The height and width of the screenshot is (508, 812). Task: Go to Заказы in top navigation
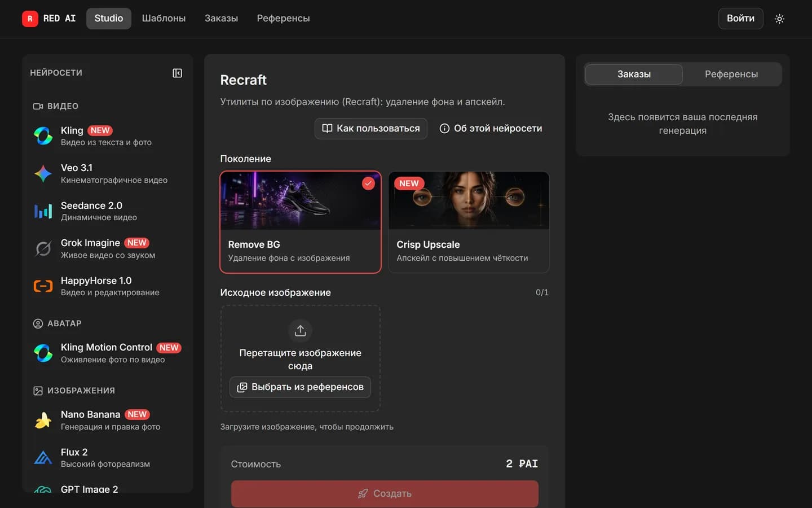pos(221,18)
